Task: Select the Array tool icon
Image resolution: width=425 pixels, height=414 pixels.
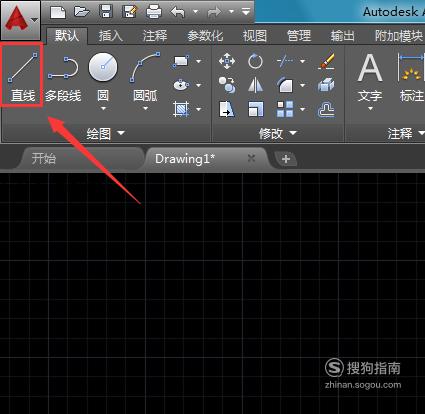Action: point(285,109)
